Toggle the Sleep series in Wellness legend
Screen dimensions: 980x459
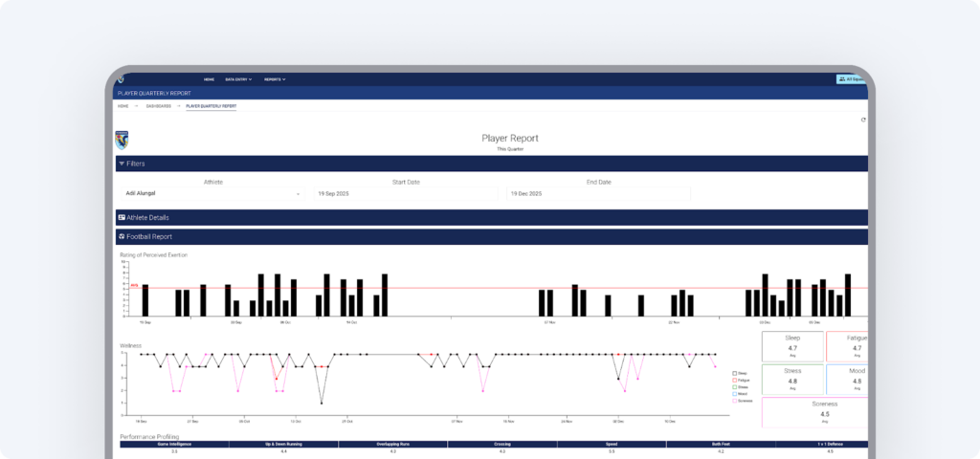(740, 373)
